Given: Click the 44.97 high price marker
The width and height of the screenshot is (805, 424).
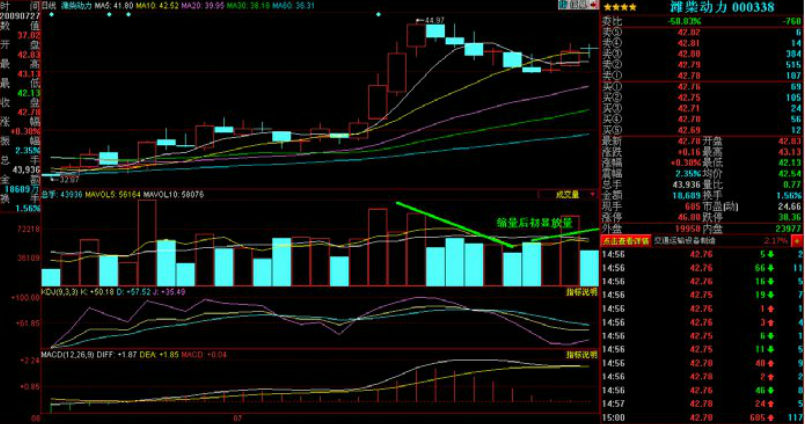Looking at the screenshot, I should point(434,21).
